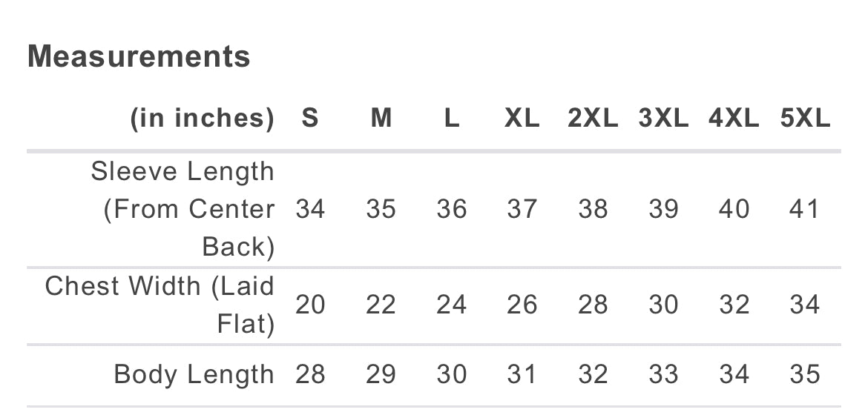Click the Chest Width row label
Viewport: 868px width, 415px height.
160,305
